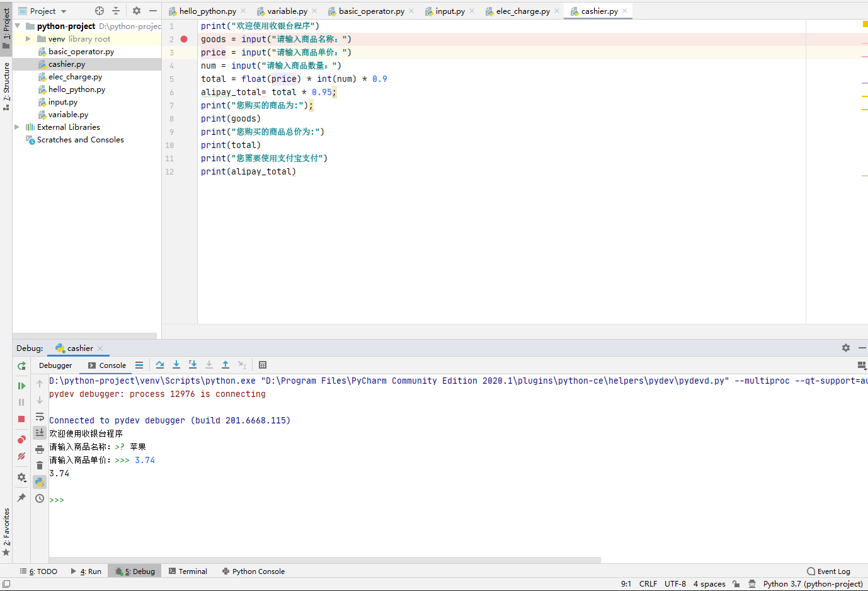Screen dimensions: 868x591
Task: Click Step Into My Code button
Action: tap(193, 365)
